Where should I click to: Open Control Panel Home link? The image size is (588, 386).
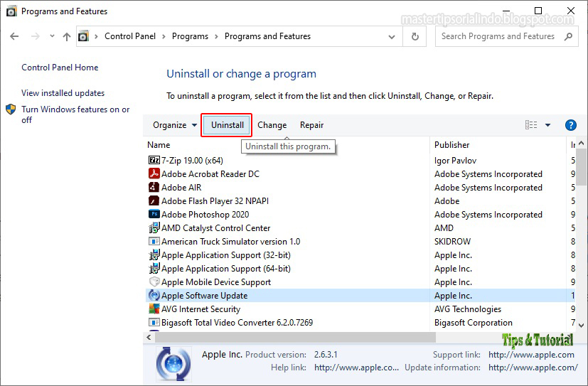[x=60, y=68]
